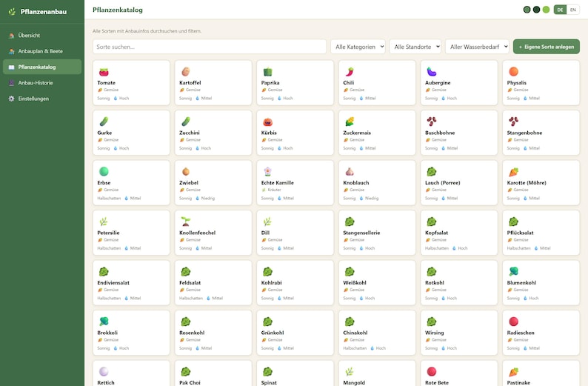Click the Sorte suchen search field
The height and width of the screenshot is (386, 588).
(x=210, y=47)
